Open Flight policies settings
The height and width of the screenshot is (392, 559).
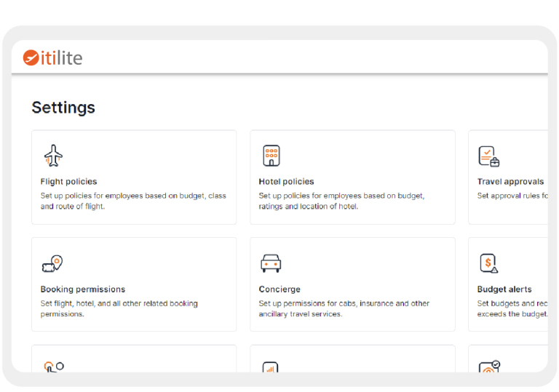[x=134, y=177]
